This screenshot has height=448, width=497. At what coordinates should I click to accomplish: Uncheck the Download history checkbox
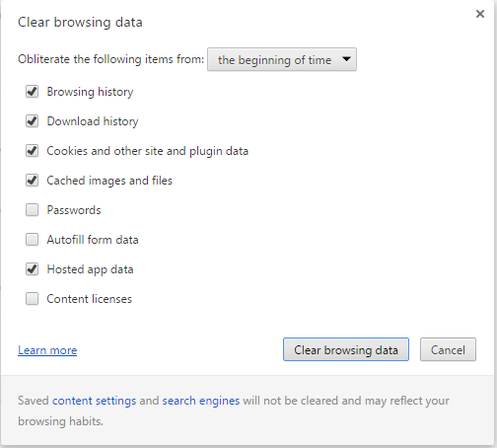point(32,121)
